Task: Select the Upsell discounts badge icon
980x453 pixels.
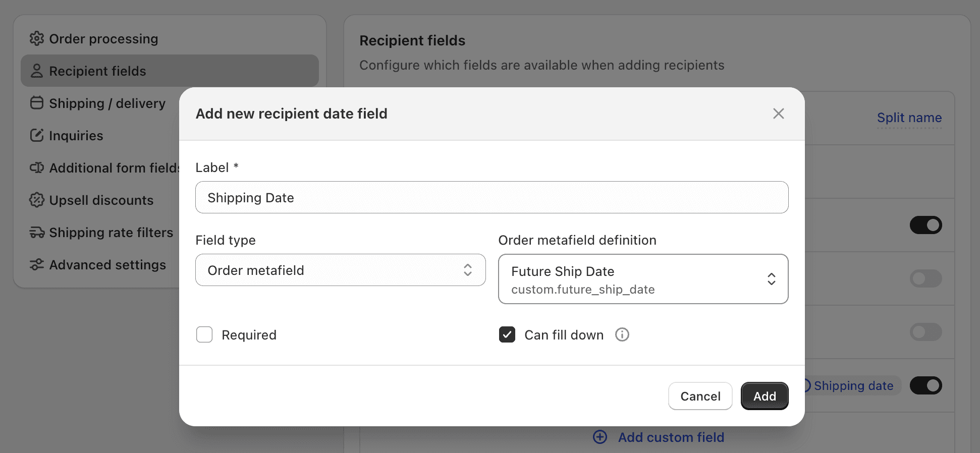Action: click(37, 200)
